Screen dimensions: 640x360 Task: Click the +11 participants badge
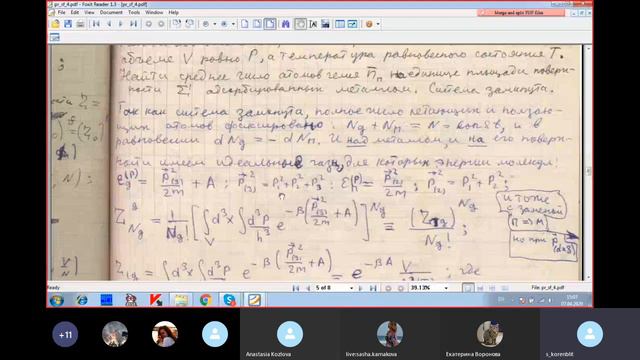tap(65, 334)
